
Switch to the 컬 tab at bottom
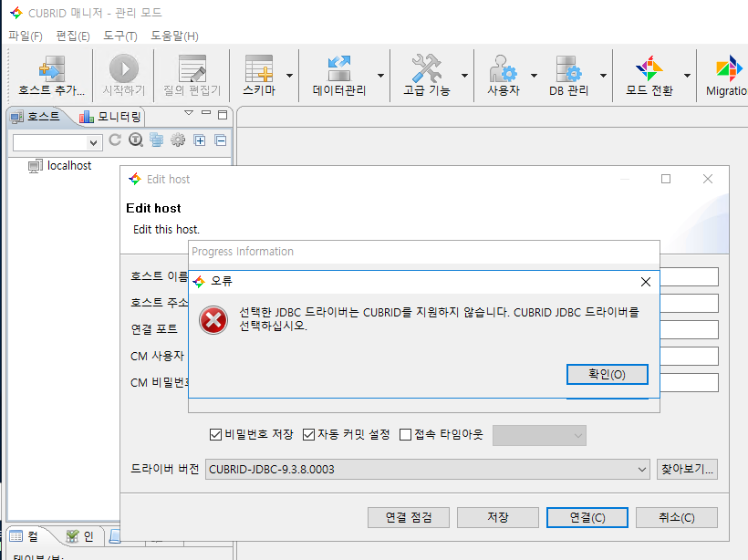(x=24, y=536)
